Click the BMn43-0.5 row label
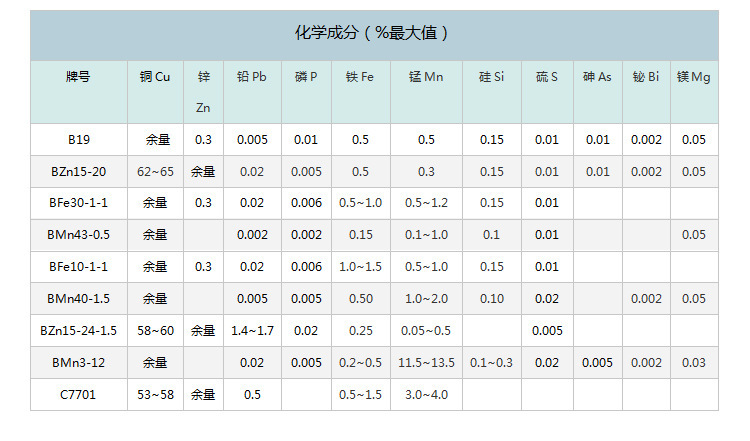750x441 pixels. (x=79, y=235)
